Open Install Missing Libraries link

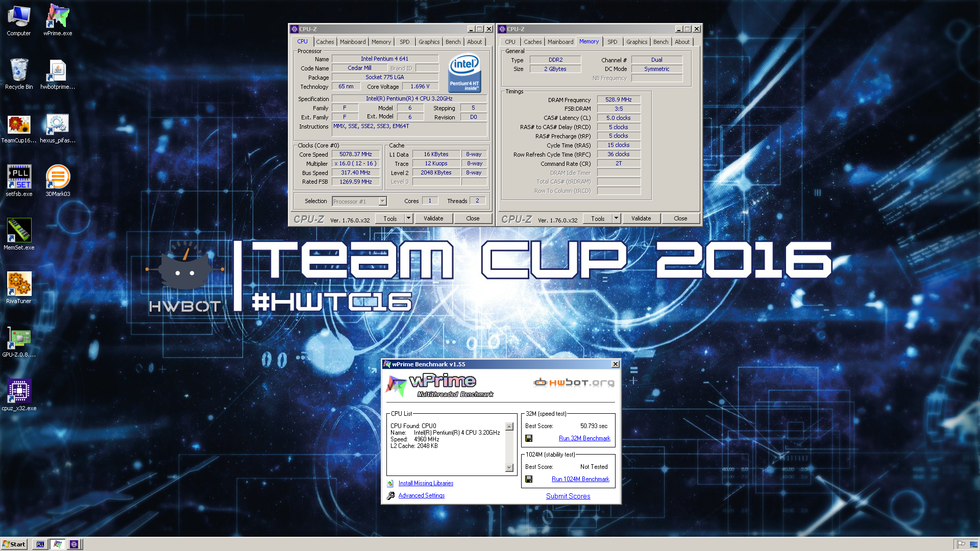tap(426, 483)
